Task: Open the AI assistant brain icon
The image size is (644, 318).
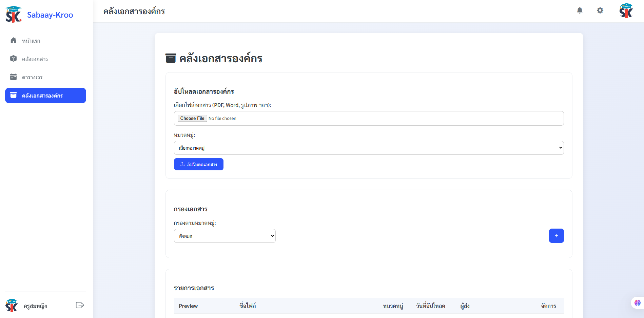Action: pos(637,302)
